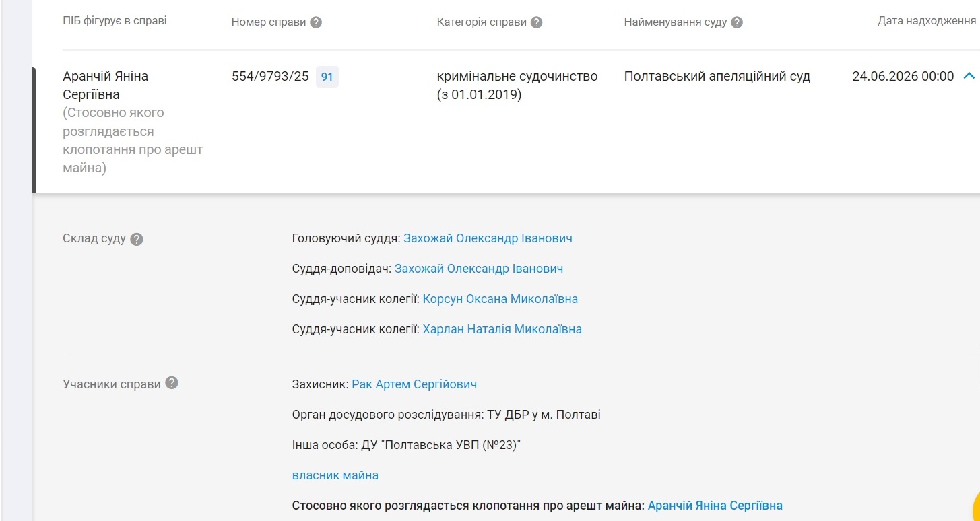
Task: Click Полтавський апеляційний суд cell
Action: pyautogui.click(x=717, y=77)
